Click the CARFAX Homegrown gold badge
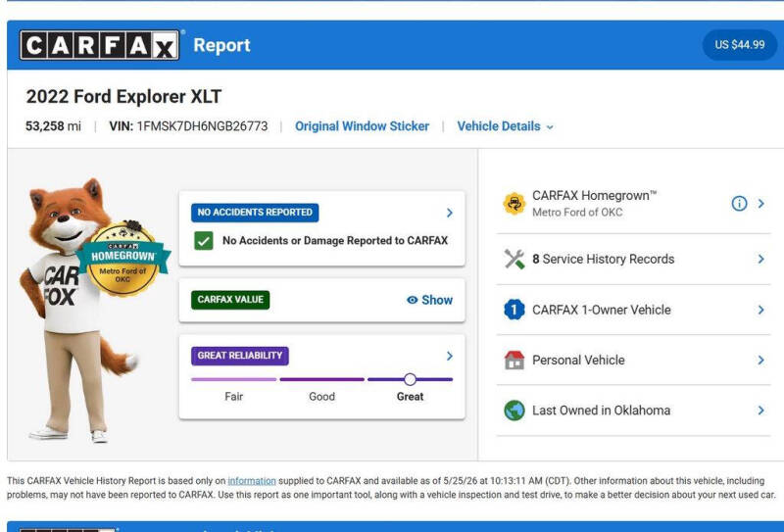Image resolution: width=784 pixels, height=532 pixels. click(x=123, y=259)
